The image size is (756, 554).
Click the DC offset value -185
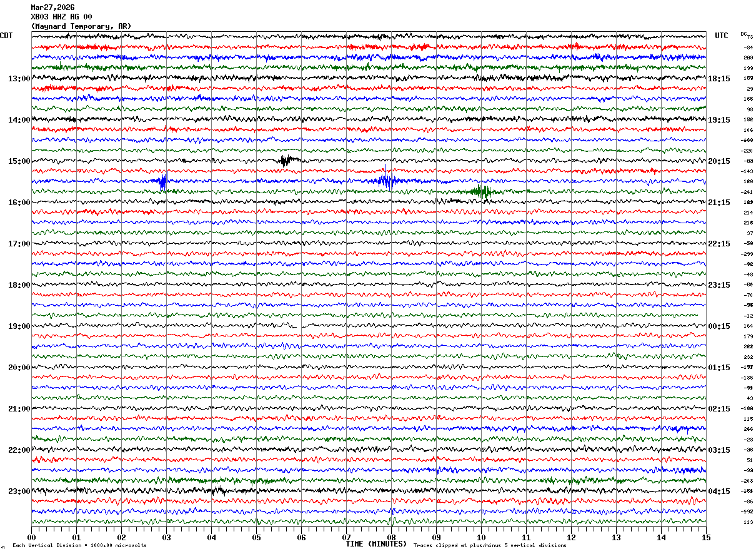point(747,378)
